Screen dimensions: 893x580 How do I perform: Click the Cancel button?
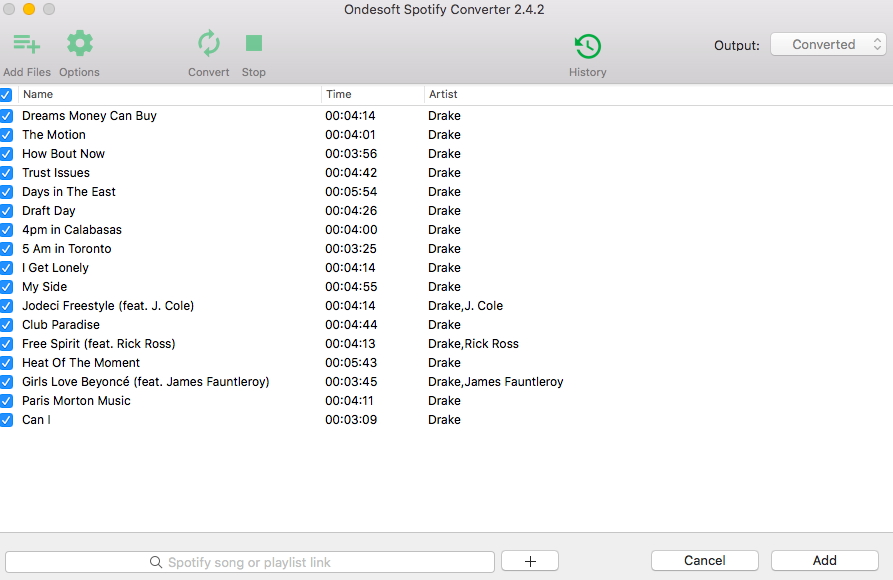(704, 561)
